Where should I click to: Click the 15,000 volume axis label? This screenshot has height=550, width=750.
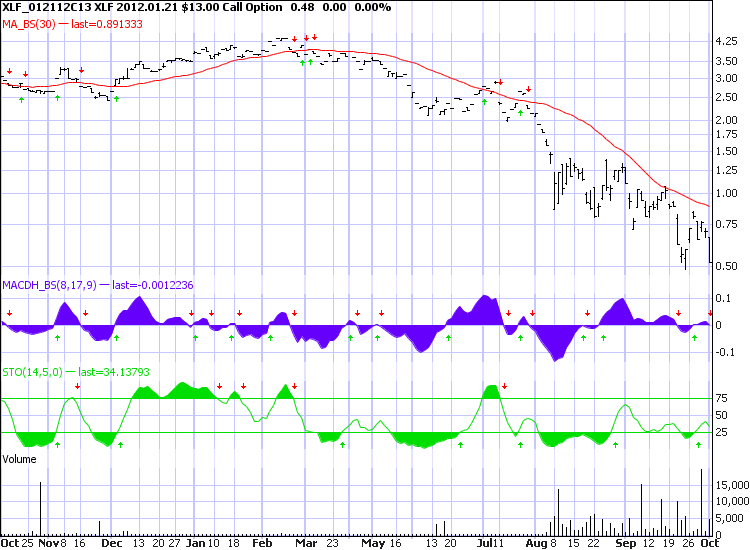[x=730, y=484]
